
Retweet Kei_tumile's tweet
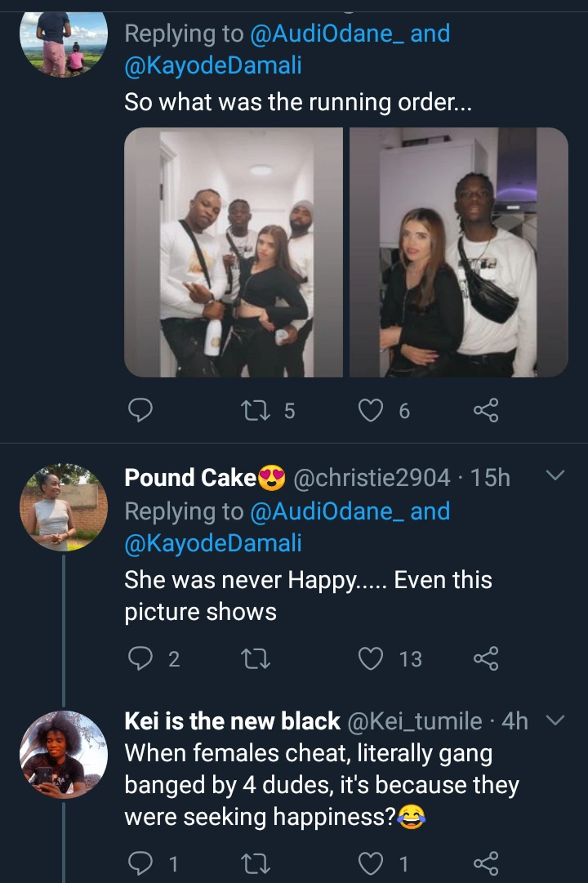(x=257, y=863)
